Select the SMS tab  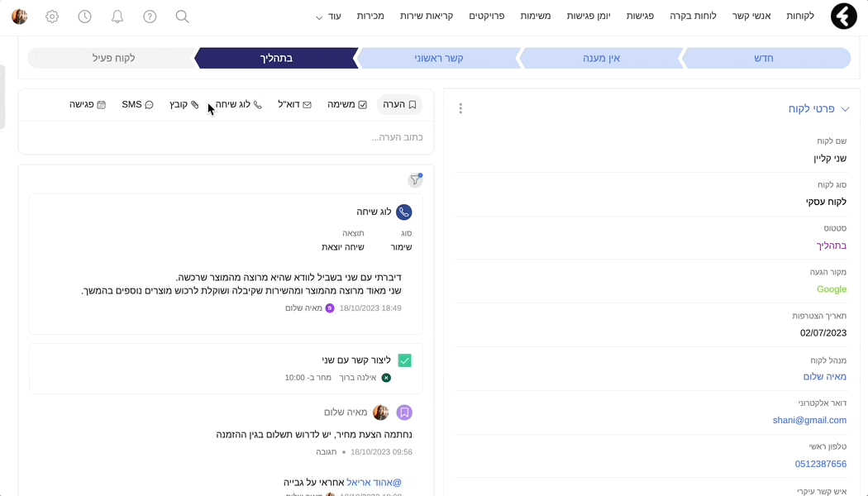(137, 105)
